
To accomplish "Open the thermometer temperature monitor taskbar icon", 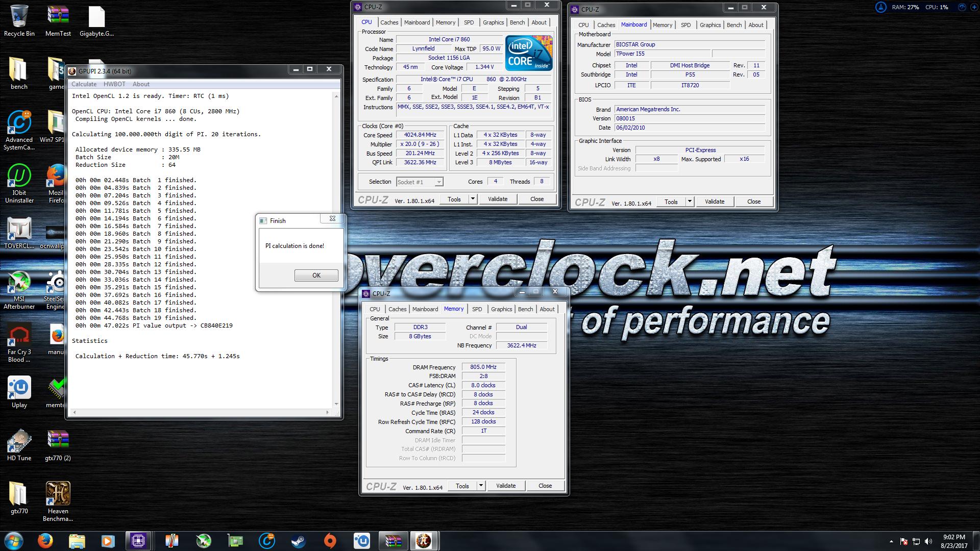I will click(x=172, y=541).
